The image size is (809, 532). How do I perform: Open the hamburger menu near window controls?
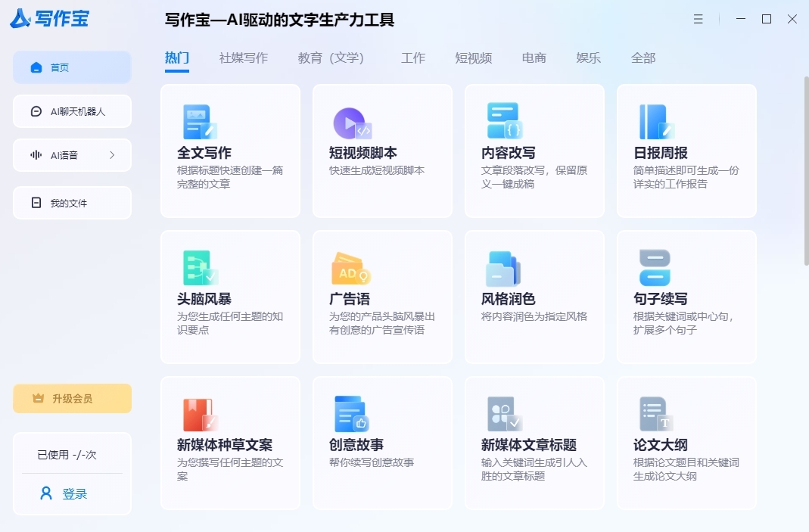(698, 19)
